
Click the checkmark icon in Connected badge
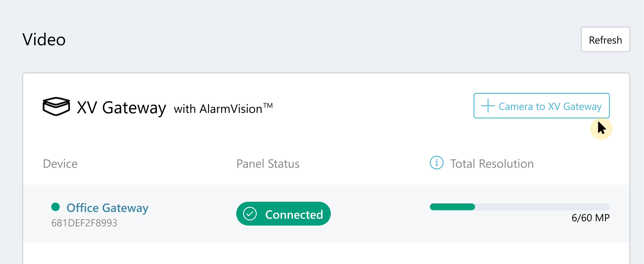coord(250,214)
